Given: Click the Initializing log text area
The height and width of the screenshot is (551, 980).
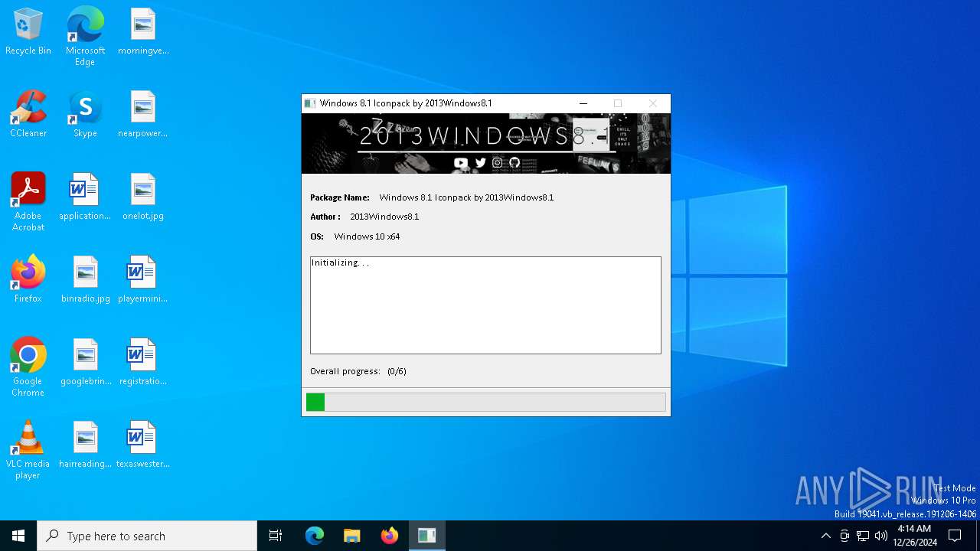Looking at the screenshot, I should [x=485, y=305].
